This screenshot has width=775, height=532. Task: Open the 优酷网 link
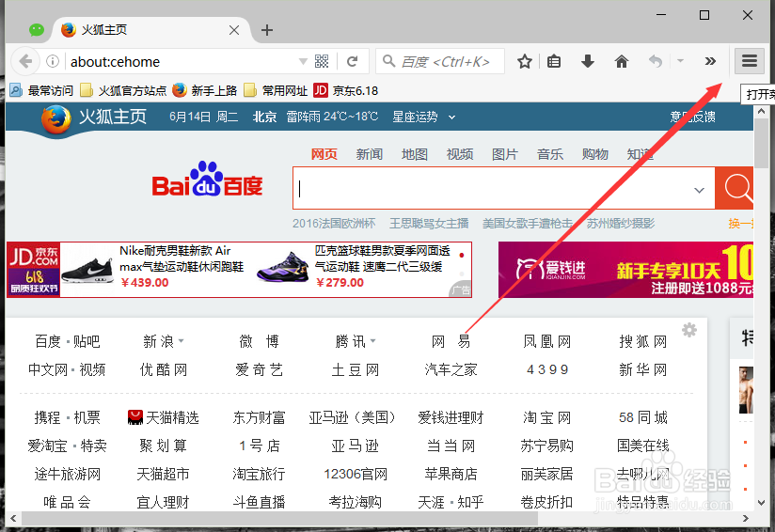(x=163, y=369)
